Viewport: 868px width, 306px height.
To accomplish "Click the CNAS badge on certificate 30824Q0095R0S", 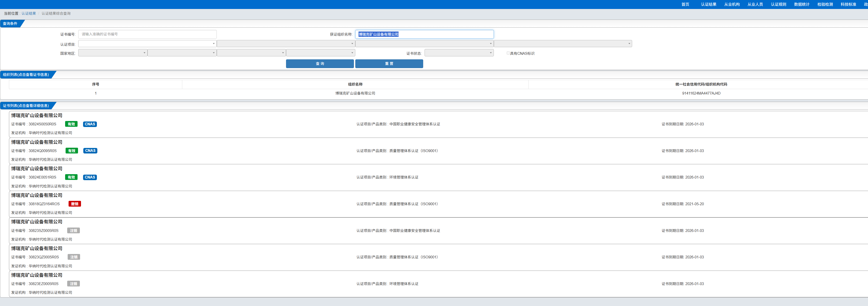I will (x=90, y=151).
